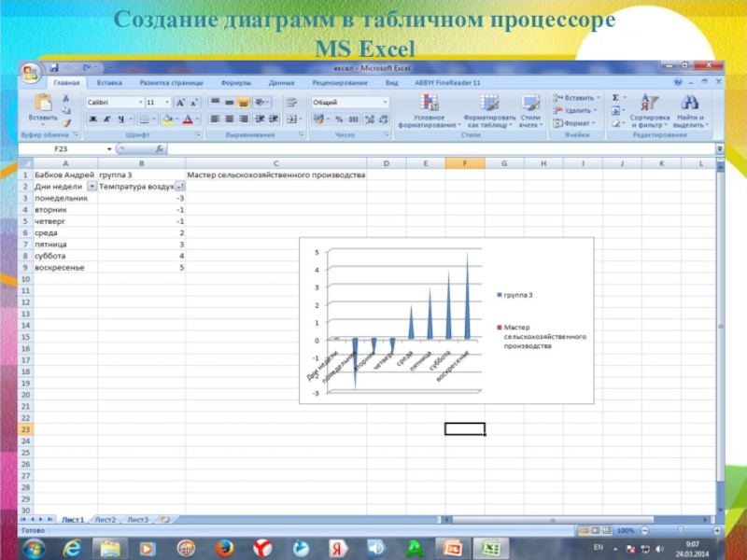Open Условное форматирование menu
The width and height of the screenshot is (747, 560).
[x=430, y=111]
